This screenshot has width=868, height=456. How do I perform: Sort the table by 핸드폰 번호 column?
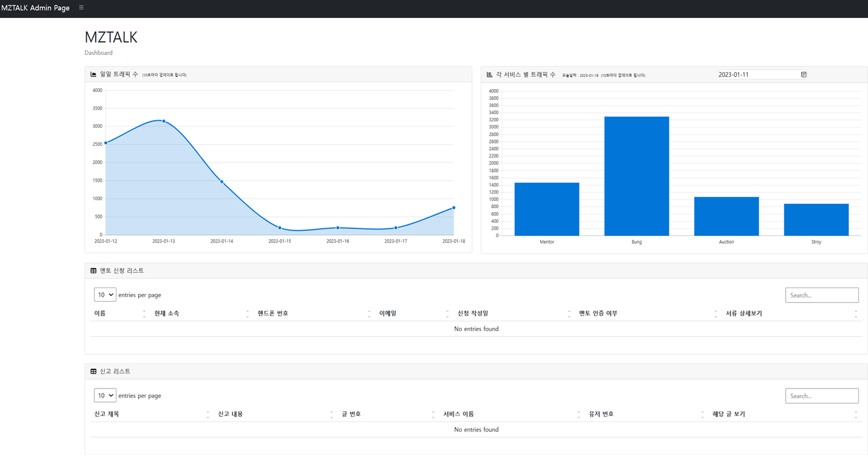[x=314, y=313]
